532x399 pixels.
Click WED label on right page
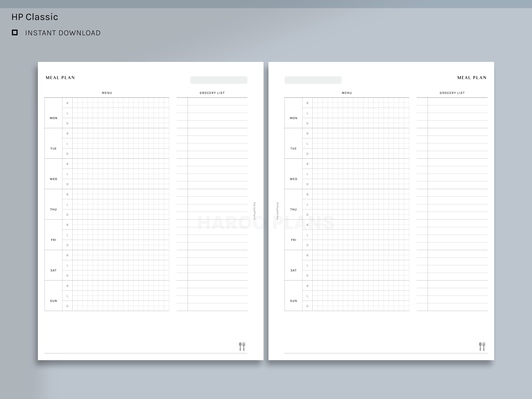point(294,179)
